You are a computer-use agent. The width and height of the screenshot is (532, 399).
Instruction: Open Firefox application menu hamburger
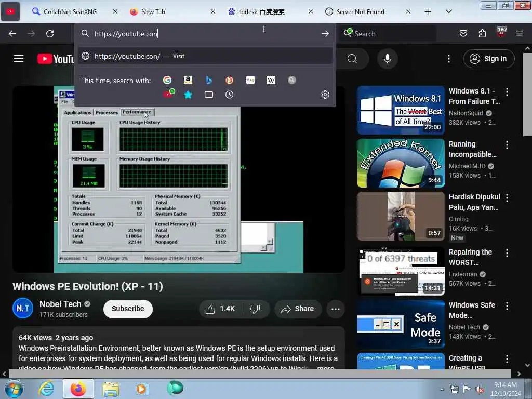coord(520,33)
